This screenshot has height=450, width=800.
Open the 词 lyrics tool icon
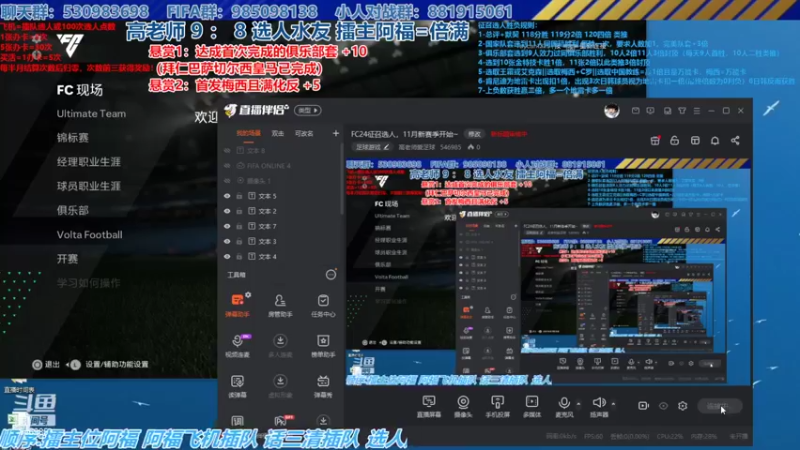(237, 421)
